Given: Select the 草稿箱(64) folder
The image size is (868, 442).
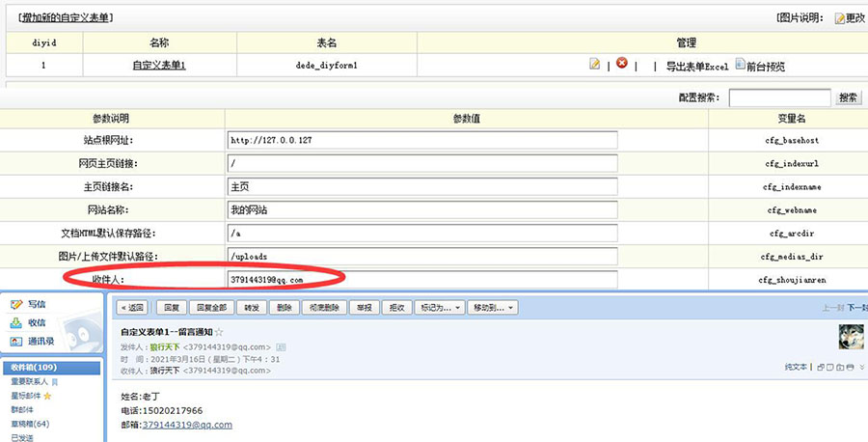Looking at the screenshot, I should pyautogui.click(x=30, y=424).
